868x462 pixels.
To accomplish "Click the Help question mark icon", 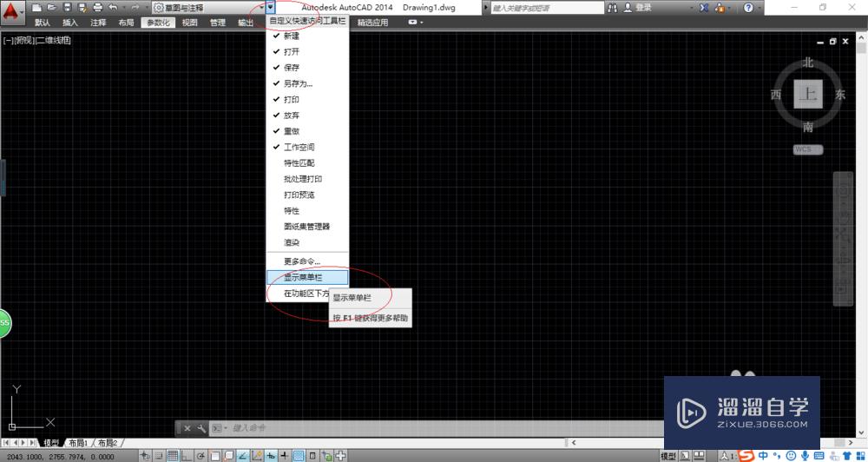I will pyautogui.click(x=748, y=8).
